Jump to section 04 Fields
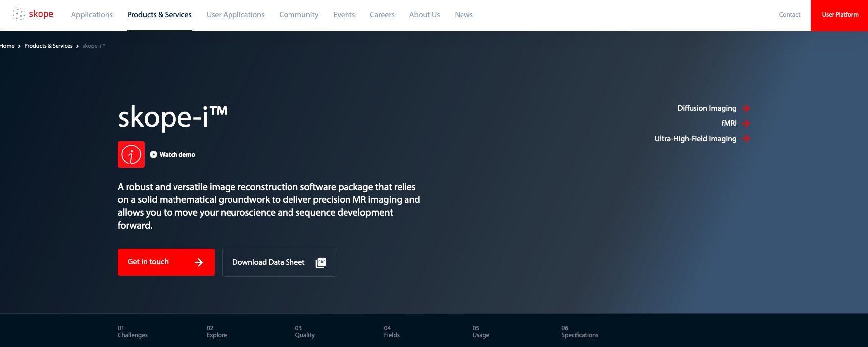Viewport: 868px width, 347px height. [x=392, y=332]
